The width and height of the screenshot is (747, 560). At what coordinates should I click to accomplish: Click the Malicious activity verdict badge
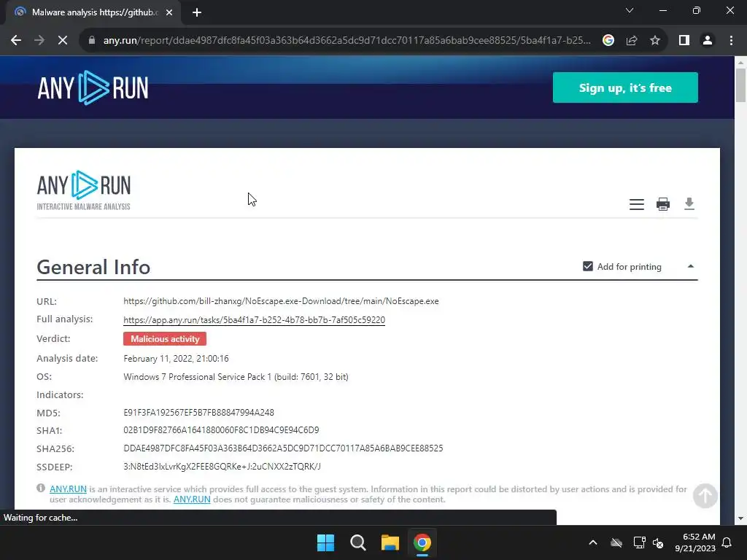pyautogui.click(x=165, y=339)
